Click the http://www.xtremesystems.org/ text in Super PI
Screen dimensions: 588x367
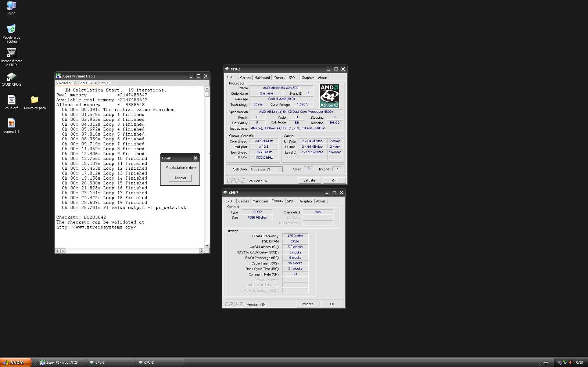[x=96, y=227]
